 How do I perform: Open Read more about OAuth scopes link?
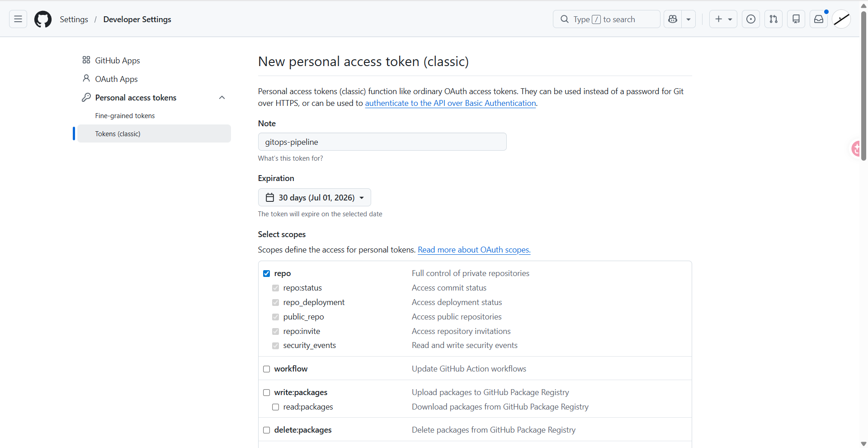point(474,249)
